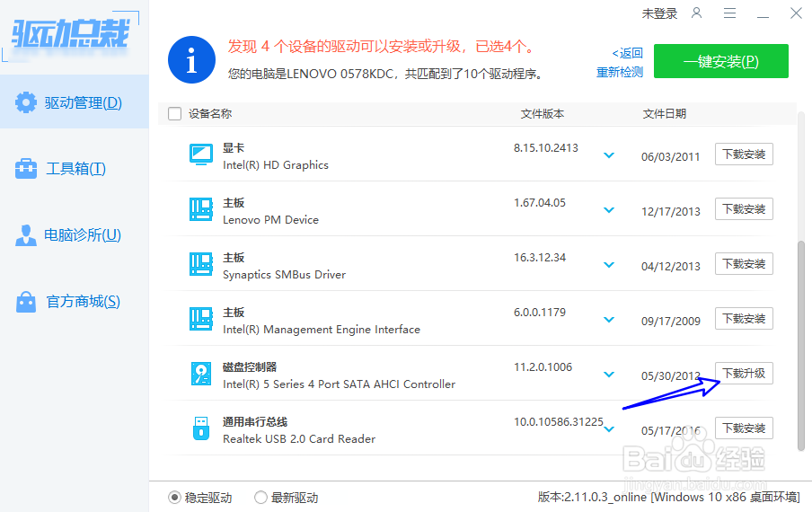812x512 pixels.
Task: Click the 未登录 login text
Action: coord(659,13)
